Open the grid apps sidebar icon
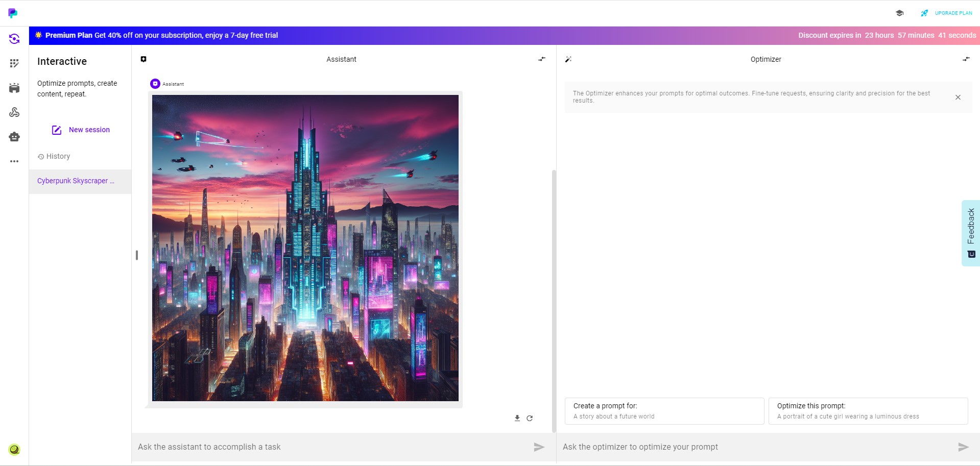The height and width of the screenshot is (466, 980). pos(14,63)
